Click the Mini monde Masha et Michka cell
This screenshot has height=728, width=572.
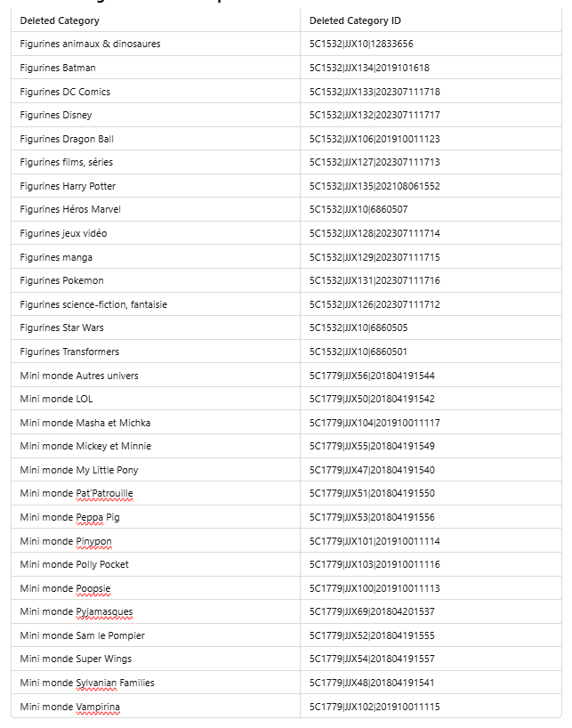click(x=85, y=423)
